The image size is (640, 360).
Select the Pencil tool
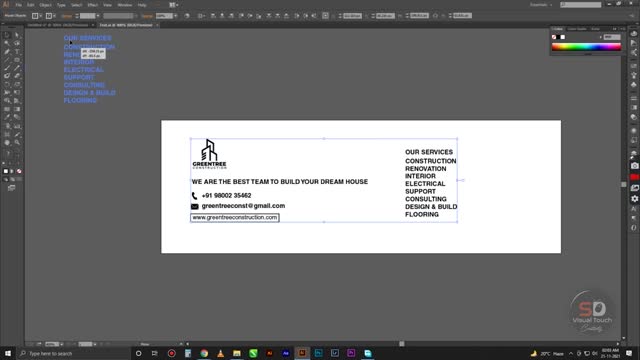pos(17,68)
